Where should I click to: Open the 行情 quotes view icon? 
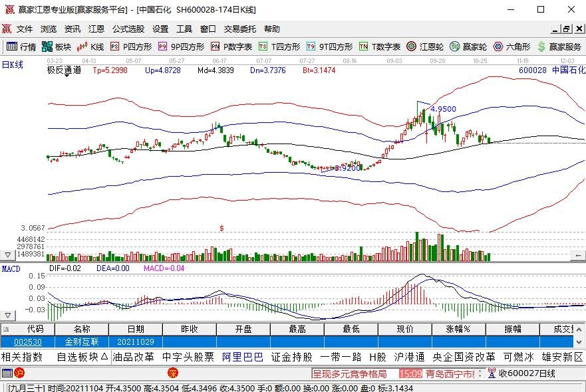(21, 47)
